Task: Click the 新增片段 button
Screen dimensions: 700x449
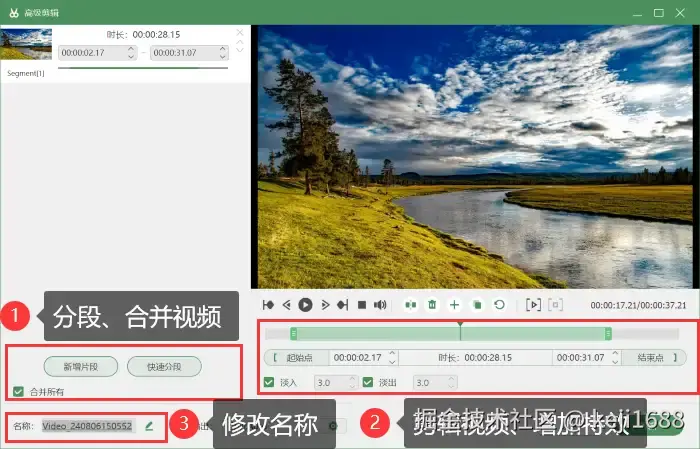Action: tap(81, 366)
